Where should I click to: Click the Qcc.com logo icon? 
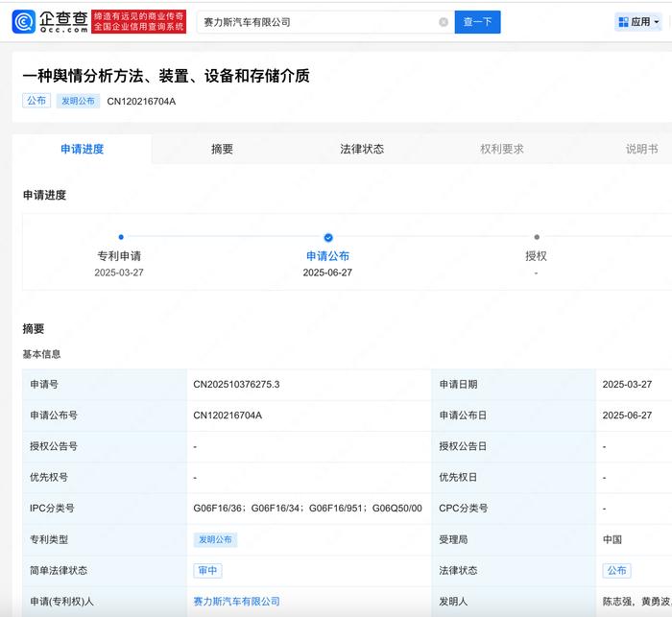coord(24,22)
